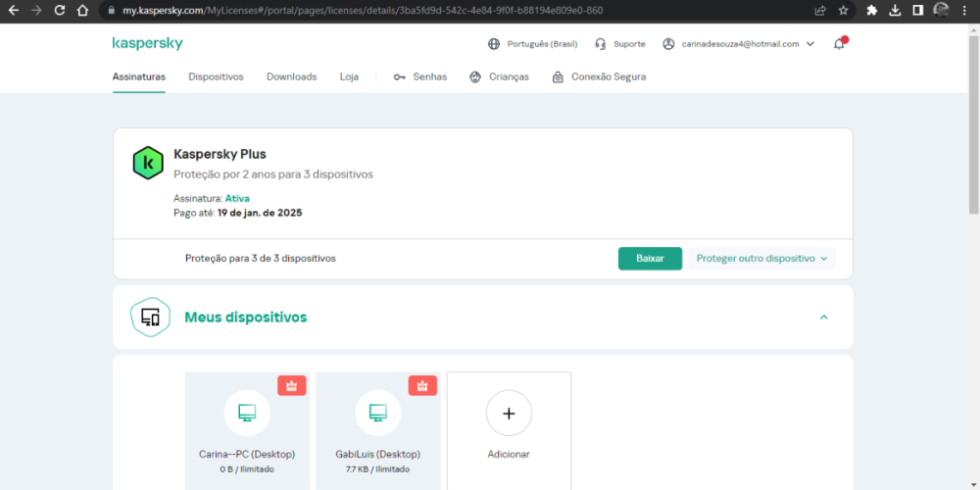Open the browser extensions puzzle icon
Screen dimensions: 980x490
(872, 11)
